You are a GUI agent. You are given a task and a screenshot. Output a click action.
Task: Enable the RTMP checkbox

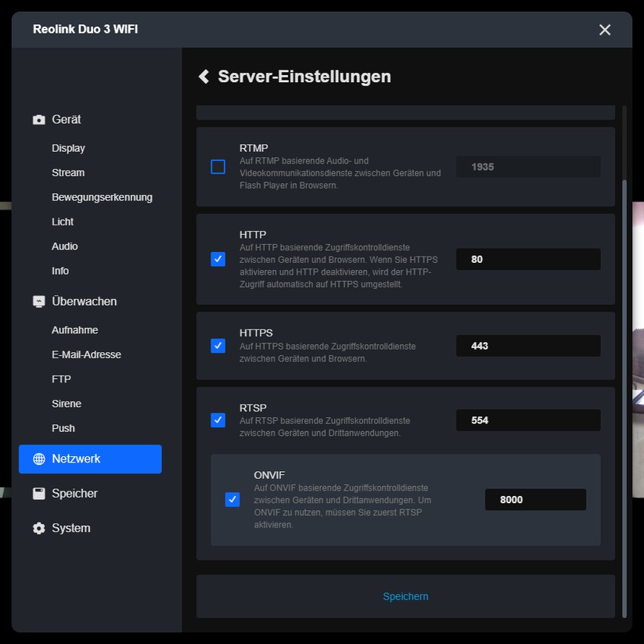[x=218, y=167]
